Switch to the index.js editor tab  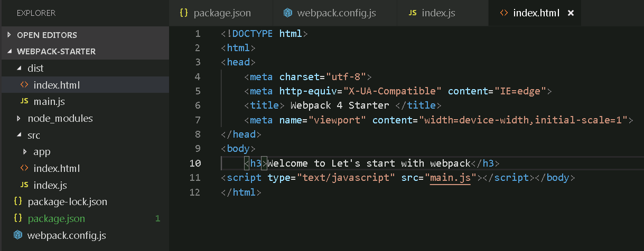(x=438, y=13)
